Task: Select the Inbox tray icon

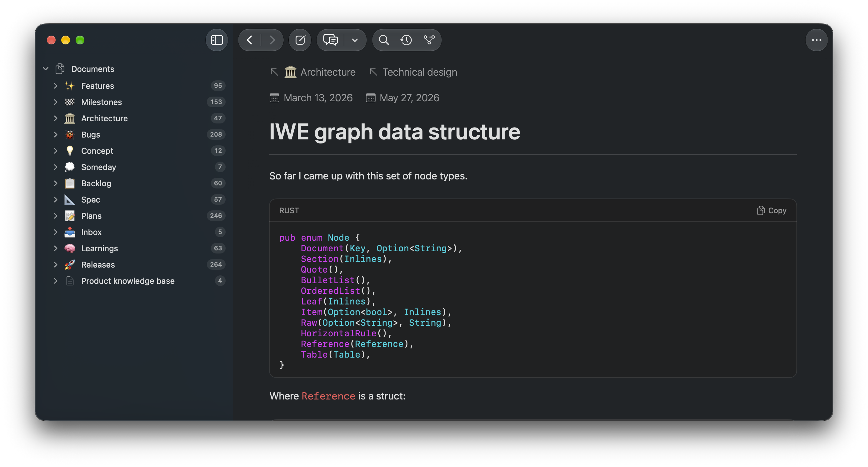Action: point(70,232)
